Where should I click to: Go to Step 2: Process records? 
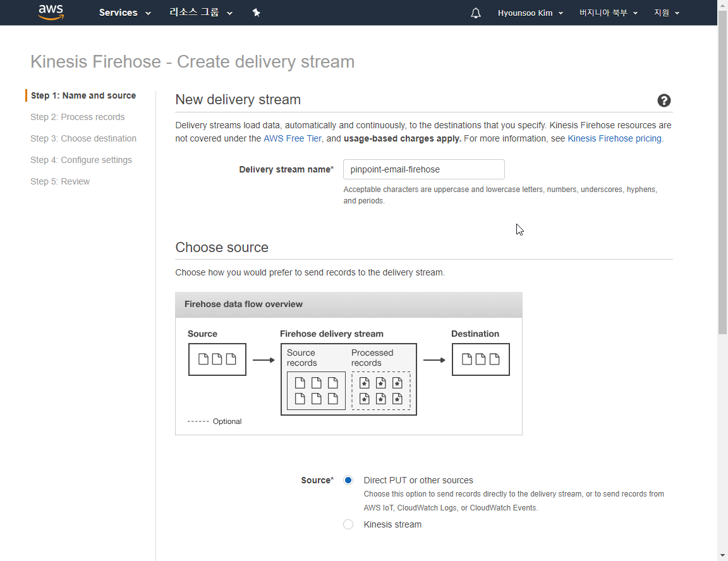78,117
